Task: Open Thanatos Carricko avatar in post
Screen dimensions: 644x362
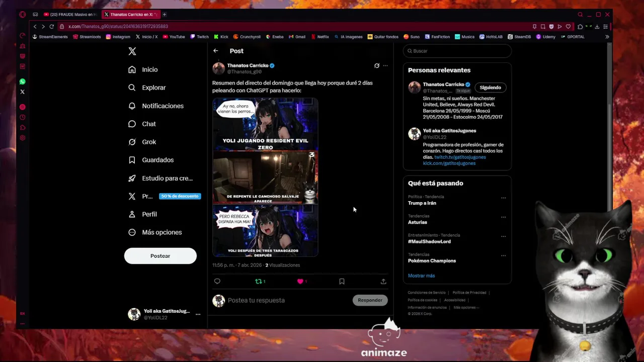Action: tap(218, 68)
